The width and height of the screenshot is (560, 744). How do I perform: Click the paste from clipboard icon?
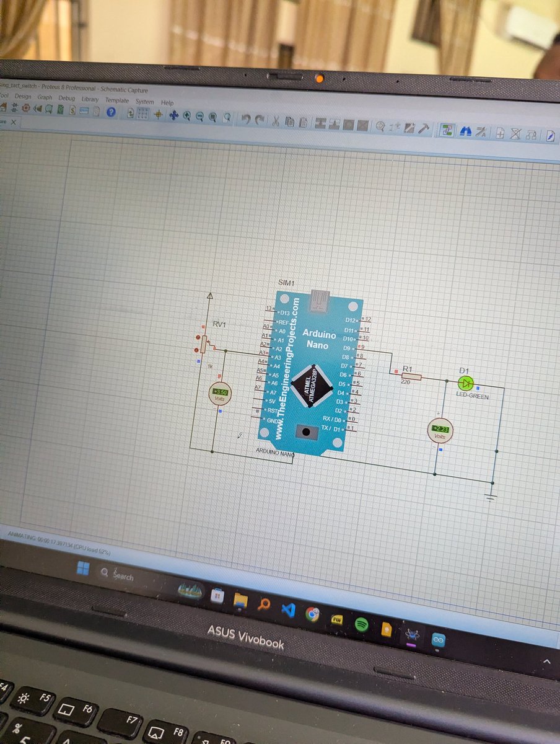[303, 123]
